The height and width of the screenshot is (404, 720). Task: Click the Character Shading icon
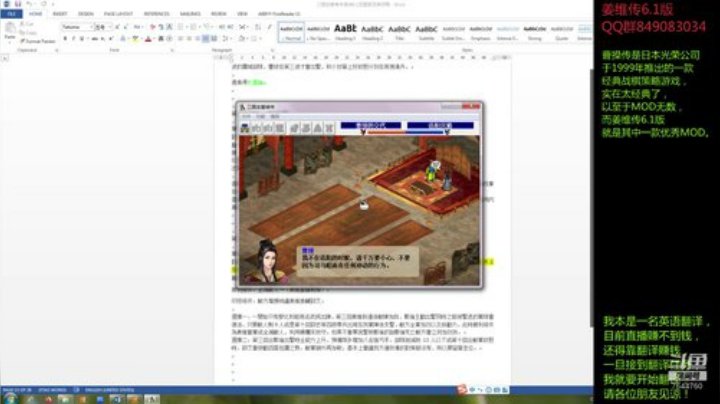click(x=161, y=39)
